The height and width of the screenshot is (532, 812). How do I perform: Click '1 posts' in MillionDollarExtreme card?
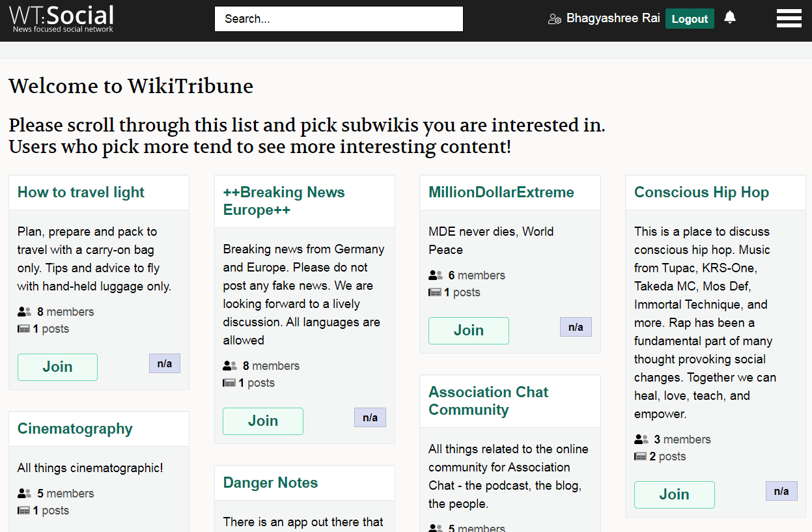pos(462,292)
